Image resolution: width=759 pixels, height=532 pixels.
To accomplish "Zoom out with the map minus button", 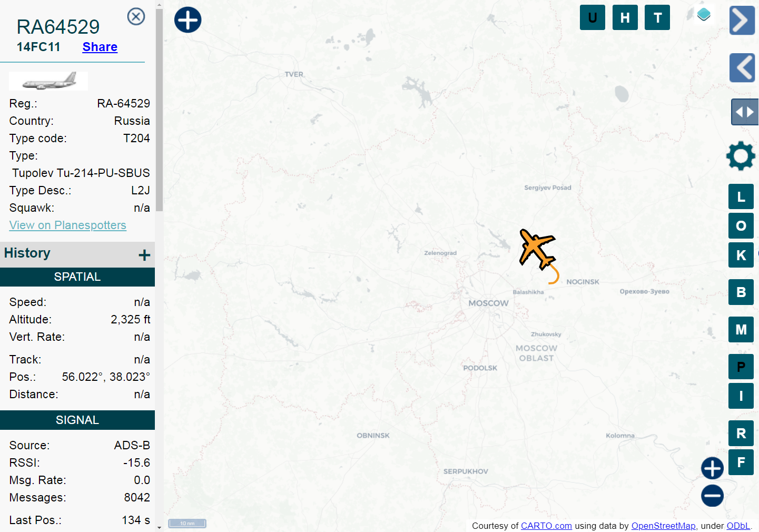I will [713, 496].
